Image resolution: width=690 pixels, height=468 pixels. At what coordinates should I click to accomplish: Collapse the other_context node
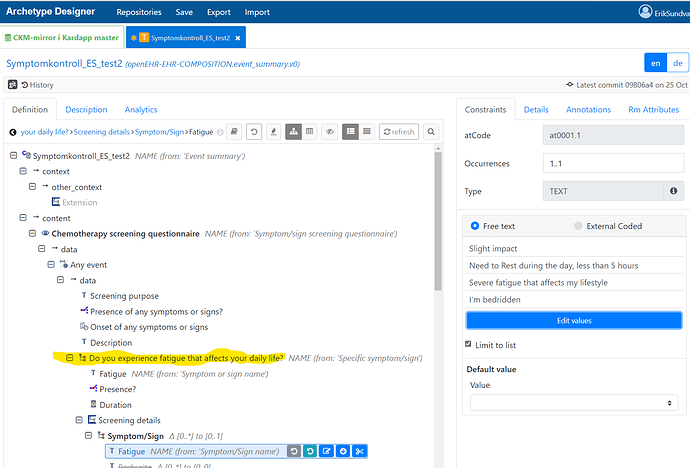32,186
